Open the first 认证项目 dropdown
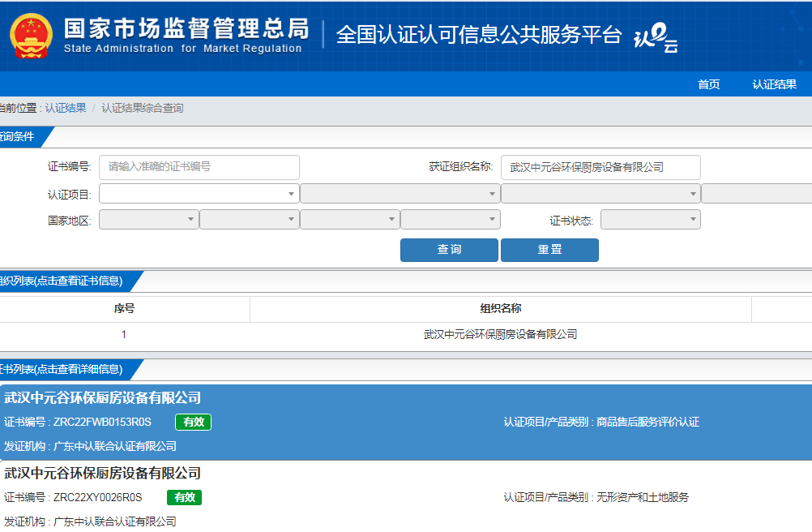 point(199,194)
